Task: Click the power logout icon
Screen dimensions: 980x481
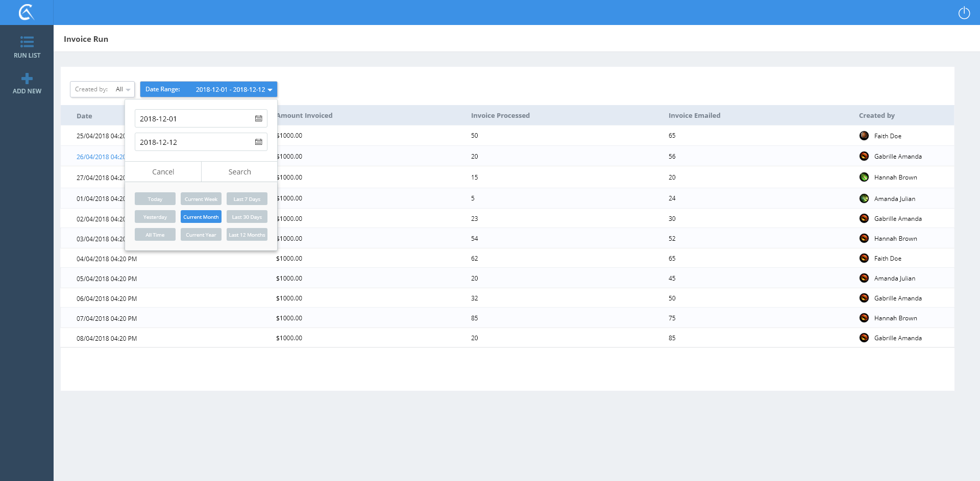Action: coord(964,13)
